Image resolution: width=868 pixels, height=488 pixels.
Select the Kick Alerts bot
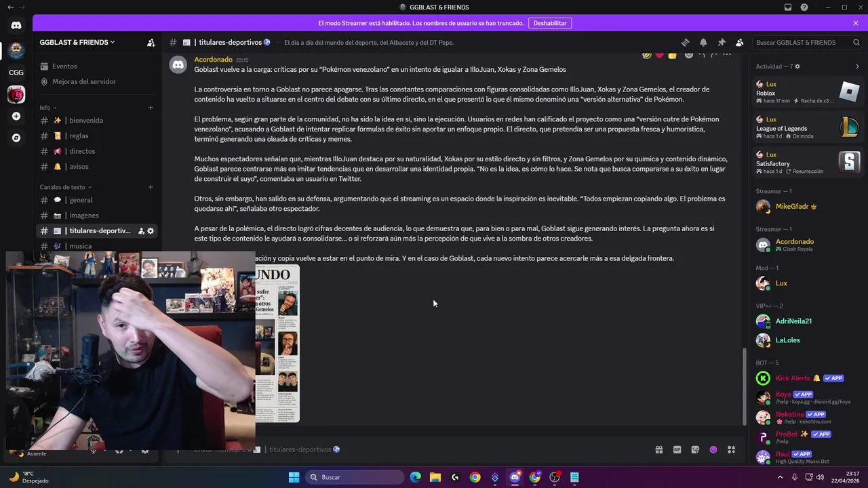(x=808, y=378)
